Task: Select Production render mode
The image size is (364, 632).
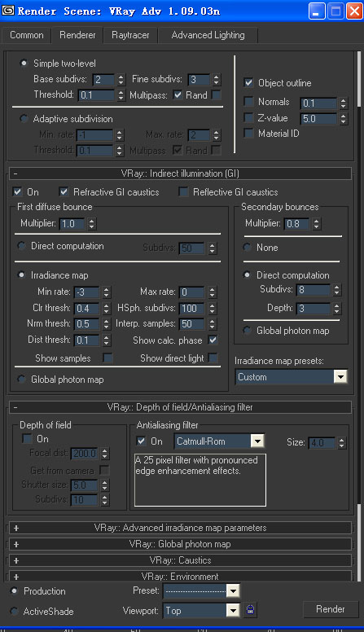Action: (14, 591)
